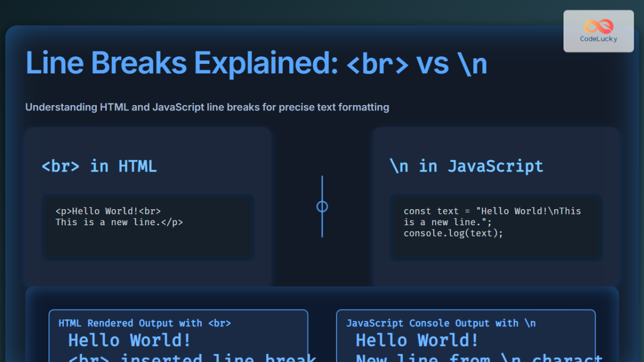The width and height of the screenshot is (644, 362).
Task: Click the main title "Line Breaks Explained"
Action: coord(257,63)
